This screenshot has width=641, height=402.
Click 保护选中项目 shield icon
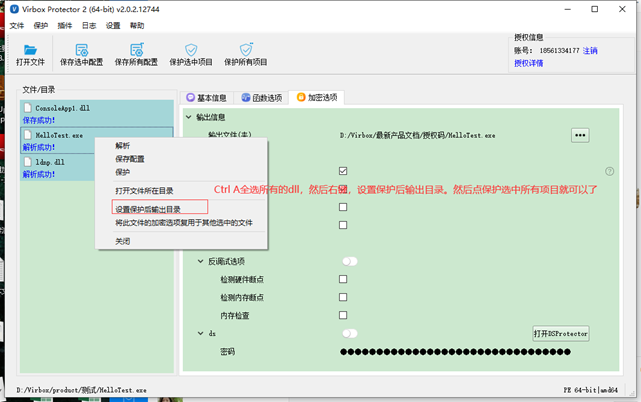coord(191,50)
